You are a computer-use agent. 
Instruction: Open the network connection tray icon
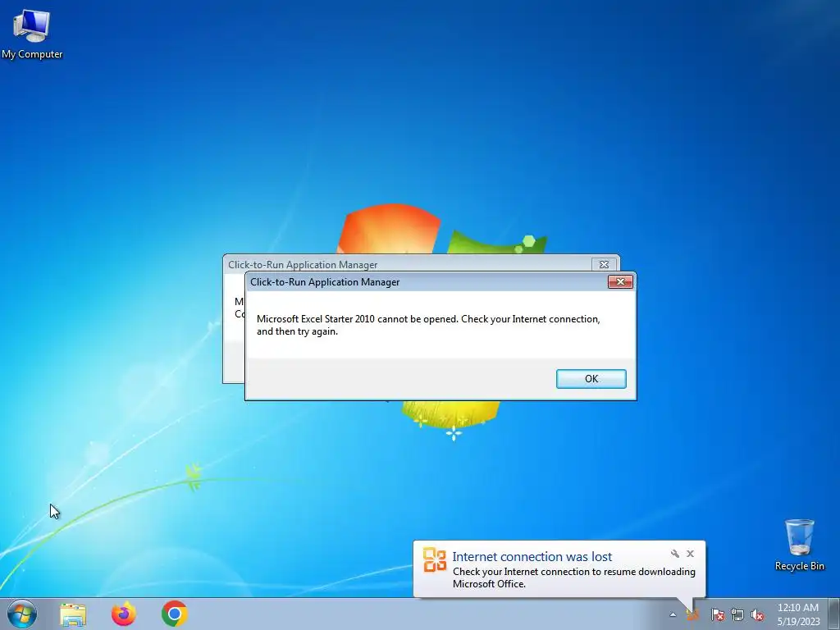(x=737, y=614)
